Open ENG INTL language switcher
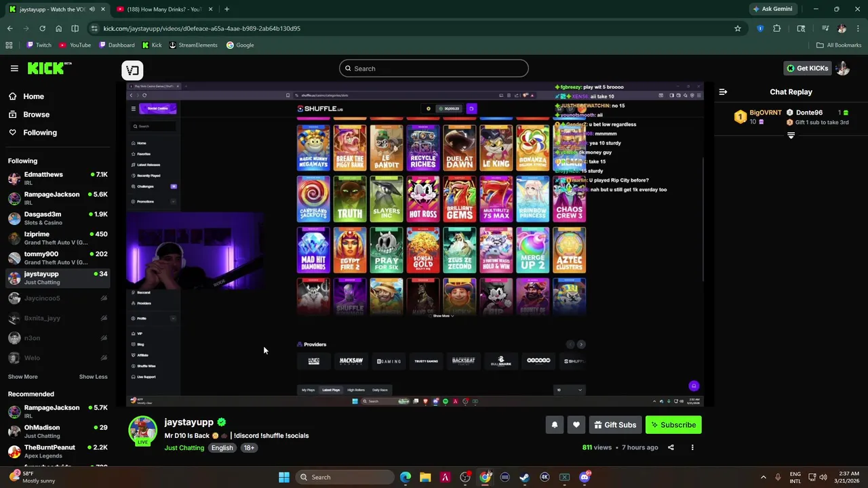868x488 pixels. pyautogui.click(x=795, y=477)
